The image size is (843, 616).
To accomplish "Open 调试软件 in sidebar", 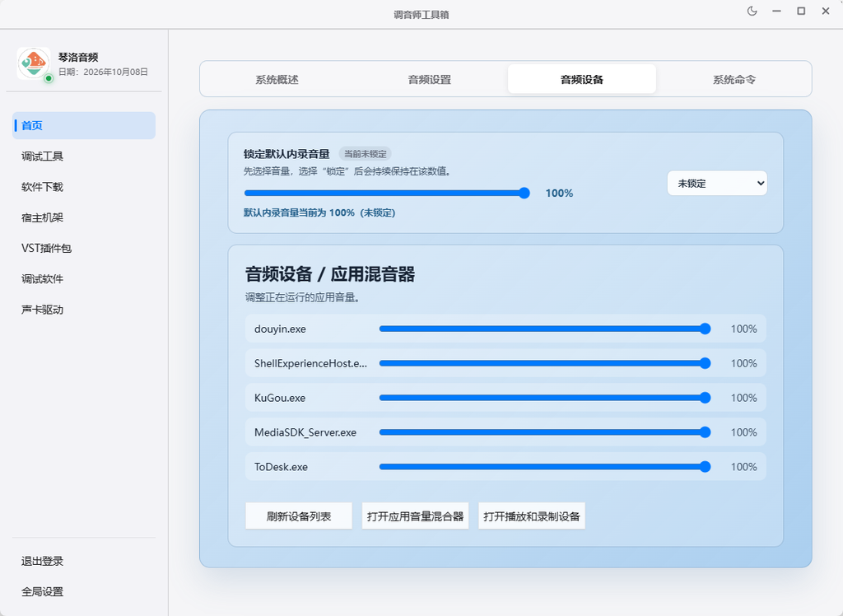I will click(x=84, y=278).
